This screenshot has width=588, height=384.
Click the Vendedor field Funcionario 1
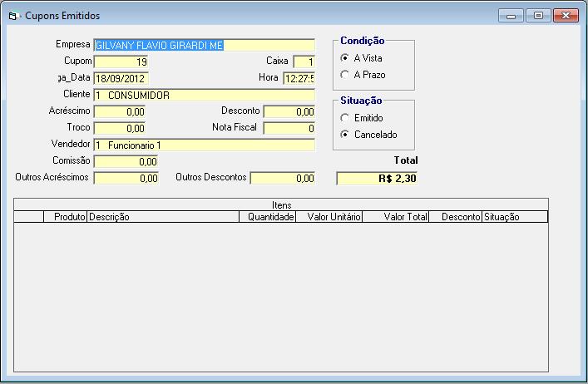point(205,145)
